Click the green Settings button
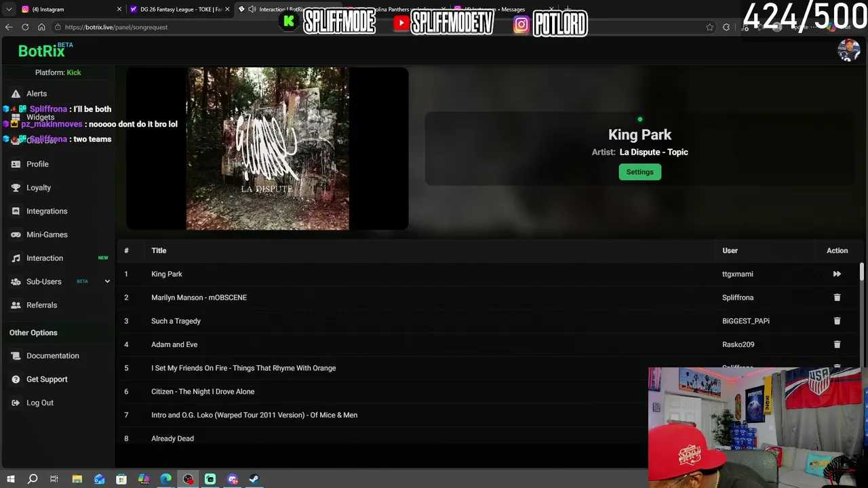Image resolution: width=868 pixels, height=488 pixels. coord(639,172)
